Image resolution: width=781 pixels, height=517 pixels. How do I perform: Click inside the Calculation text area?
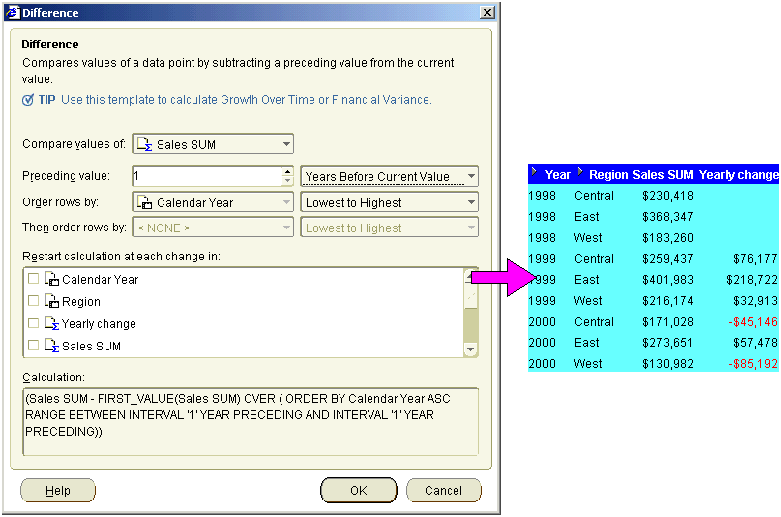coord(251,421)
